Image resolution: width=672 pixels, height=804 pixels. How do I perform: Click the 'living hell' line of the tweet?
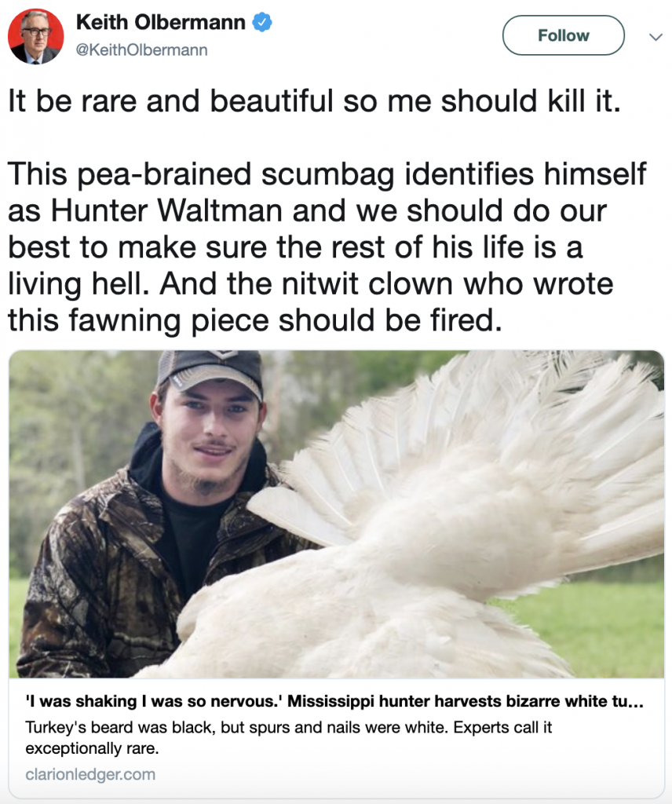310,284
